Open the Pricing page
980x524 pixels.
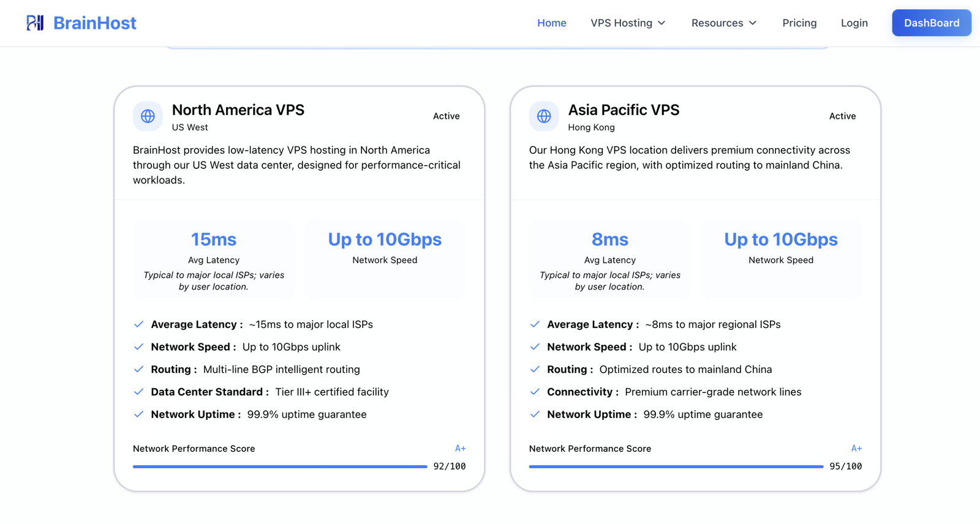pyautogui.click(x=799, y=23)
